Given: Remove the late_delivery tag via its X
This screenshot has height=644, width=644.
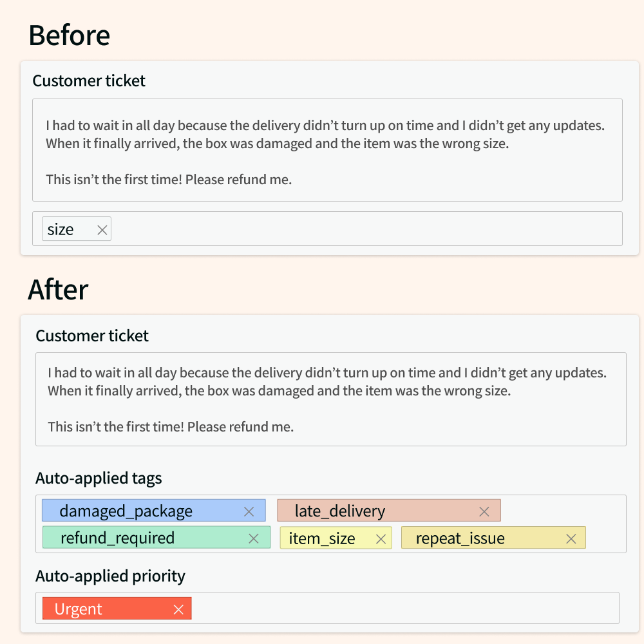Looking at the screenshot, I should (484, 510).
